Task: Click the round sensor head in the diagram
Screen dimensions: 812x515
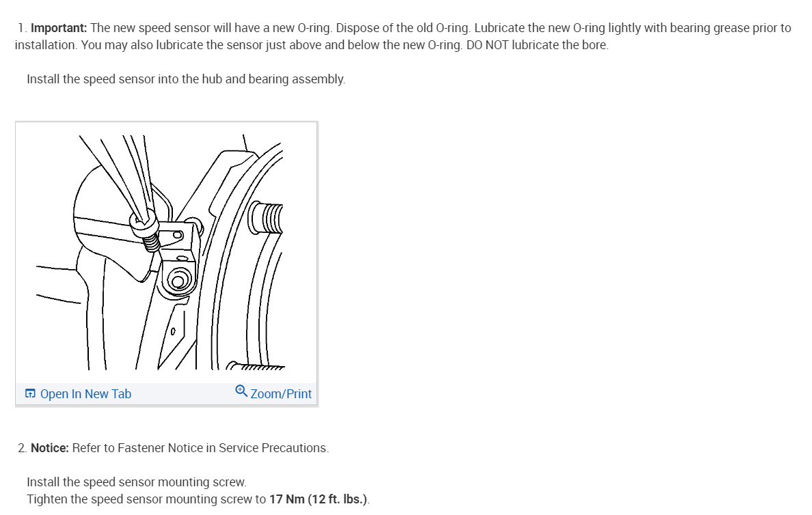Action: (178, 281)
